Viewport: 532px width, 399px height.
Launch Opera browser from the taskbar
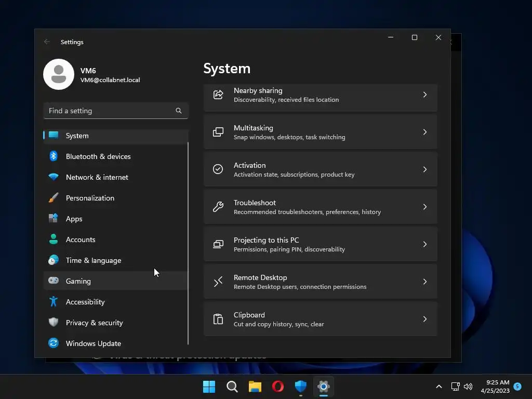tap(278, 387)
